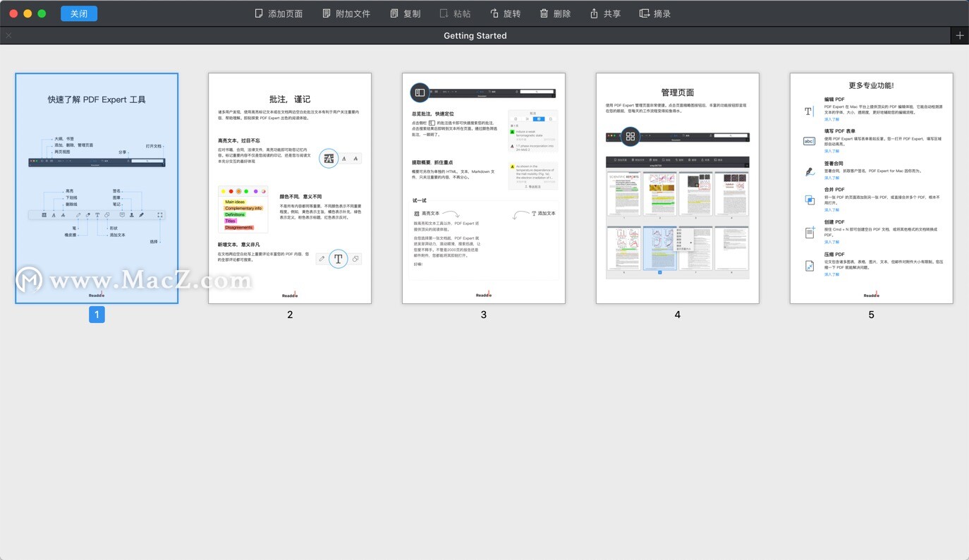Screen dimensions: 969x560
Task: Open the page 3 thumbnail
Action: [483, 188]
